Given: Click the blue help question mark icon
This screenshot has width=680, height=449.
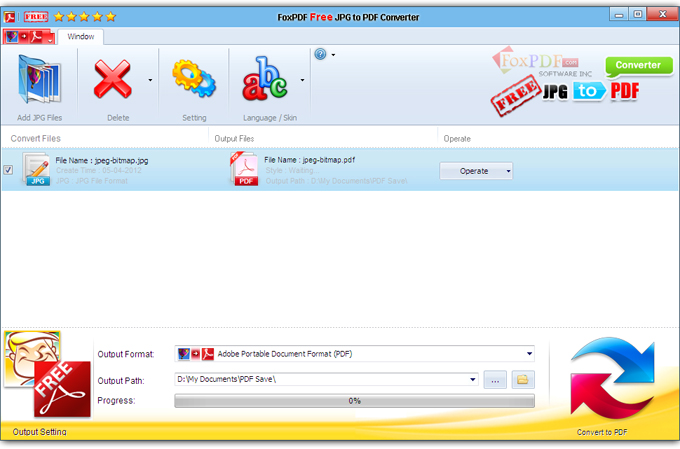Looking at the screenshot, I should click(x=320, y=54).
